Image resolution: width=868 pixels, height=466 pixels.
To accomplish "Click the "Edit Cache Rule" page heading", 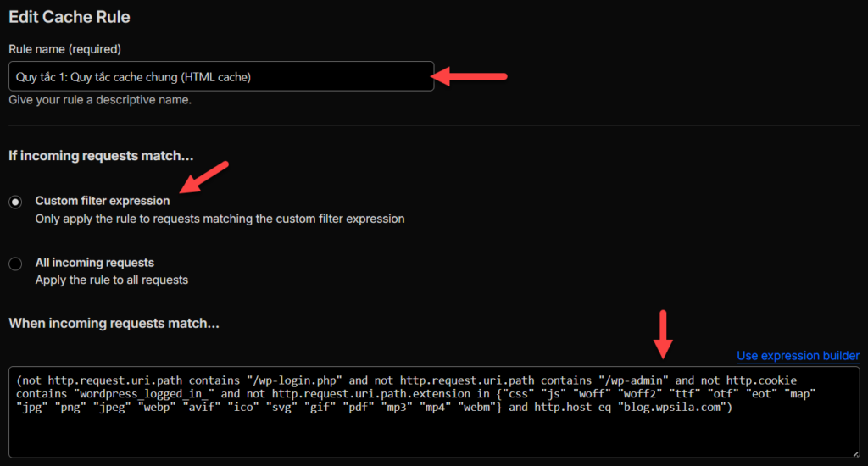I will (70, 16).
